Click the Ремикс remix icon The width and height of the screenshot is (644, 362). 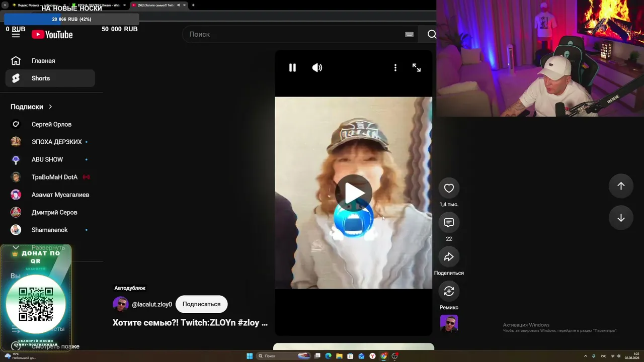[x=449, y=291]
